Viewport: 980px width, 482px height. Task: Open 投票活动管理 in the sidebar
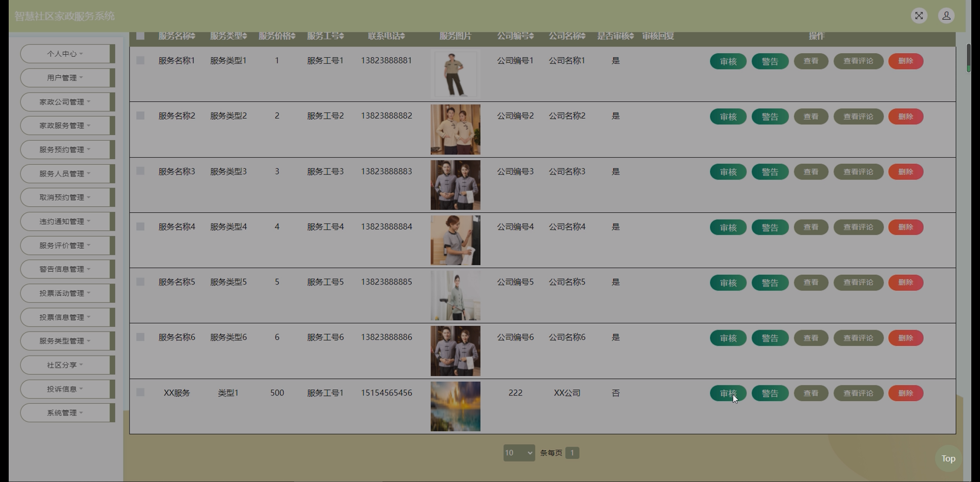click(68, 293)
